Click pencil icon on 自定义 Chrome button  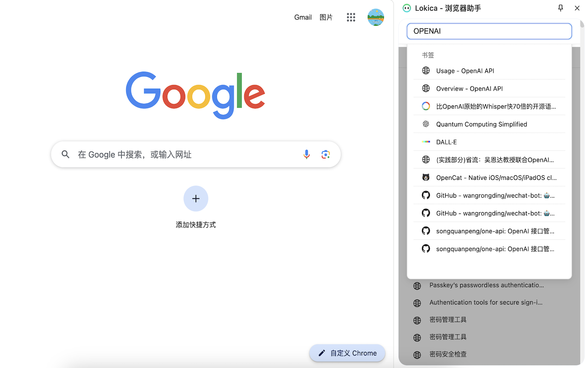pos(322,353)
